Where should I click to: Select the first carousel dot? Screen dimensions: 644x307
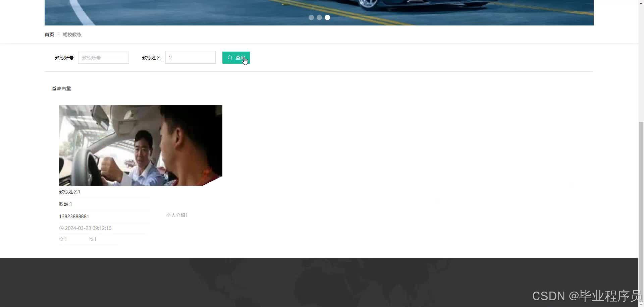tap(311, 17)
